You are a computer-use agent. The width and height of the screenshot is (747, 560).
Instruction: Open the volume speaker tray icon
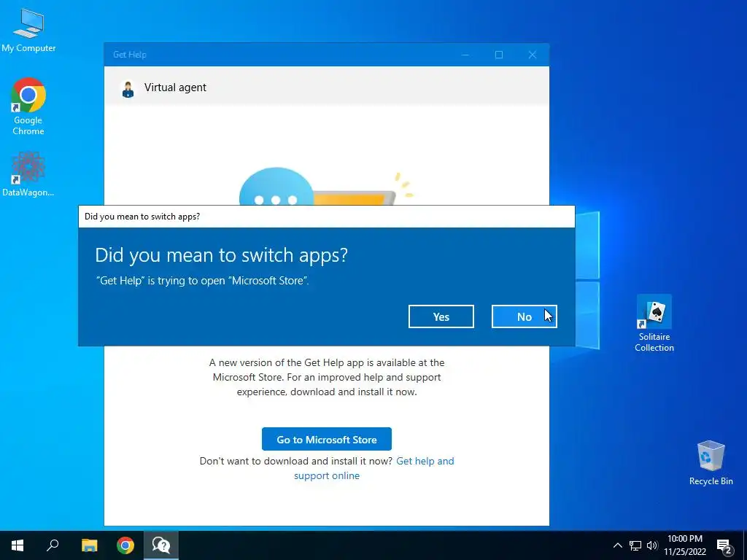coord(652,545)
